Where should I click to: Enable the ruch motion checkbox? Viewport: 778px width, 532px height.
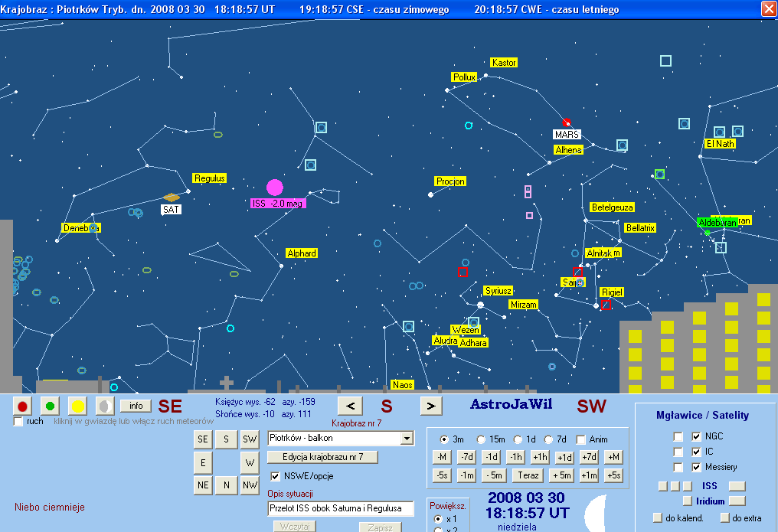click(x=18, y=422)
